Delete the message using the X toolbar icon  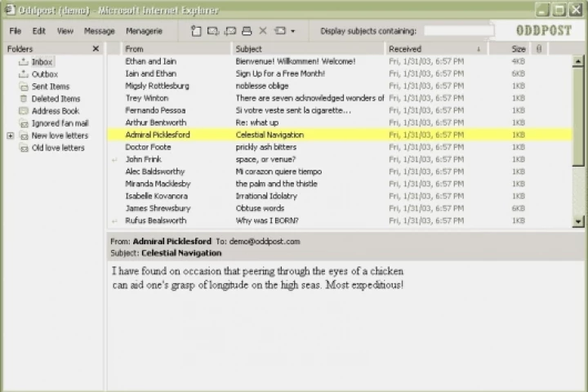[263, 31]
